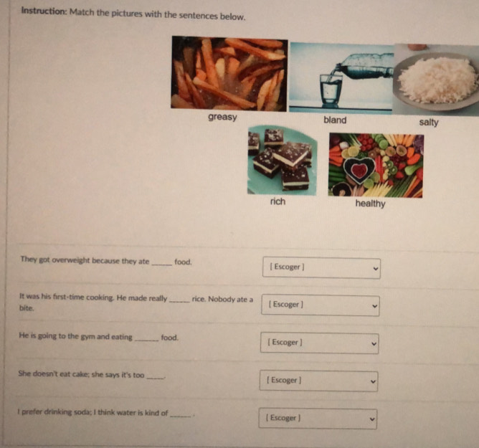Click the greasy fries picture
The height and width of the screenshot is (448, 479).
pyautogui.click(x=229, y=74)
